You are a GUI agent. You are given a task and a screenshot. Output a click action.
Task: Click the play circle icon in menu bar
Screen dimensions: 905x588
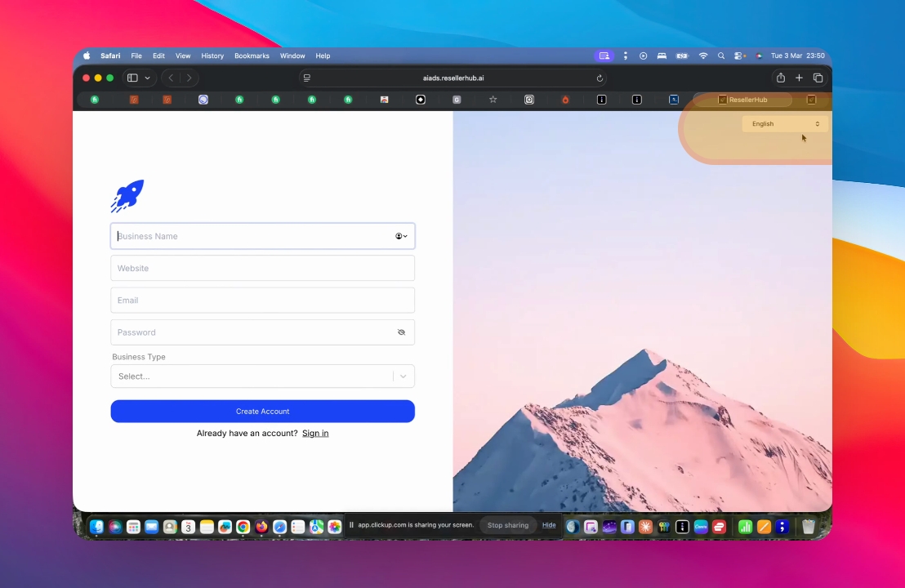click(643, 56)
